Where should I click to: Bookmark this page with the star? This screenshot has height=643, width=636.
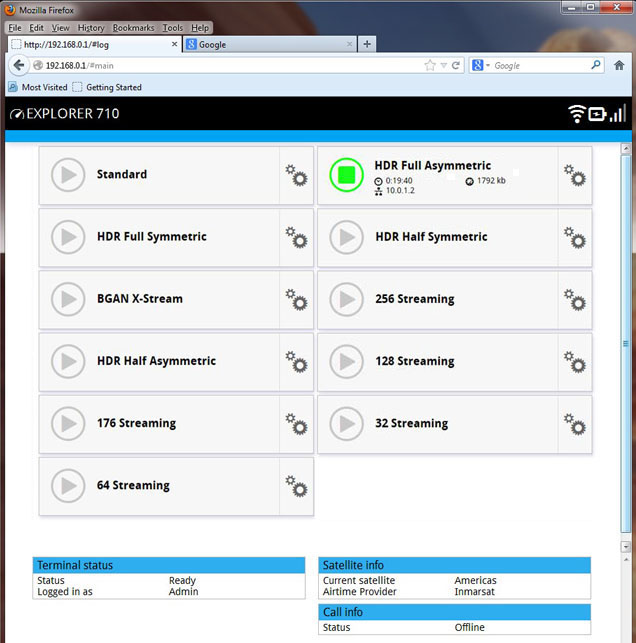pyautogui.click(x=430, y=66)
